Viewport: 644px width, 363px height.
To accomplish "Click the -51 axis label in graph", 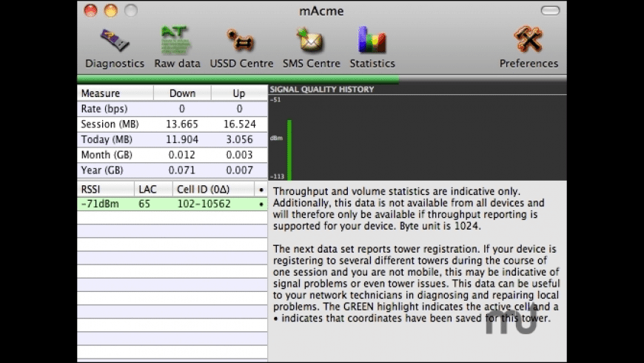I will pyautogui.click(x=275, y=99).
